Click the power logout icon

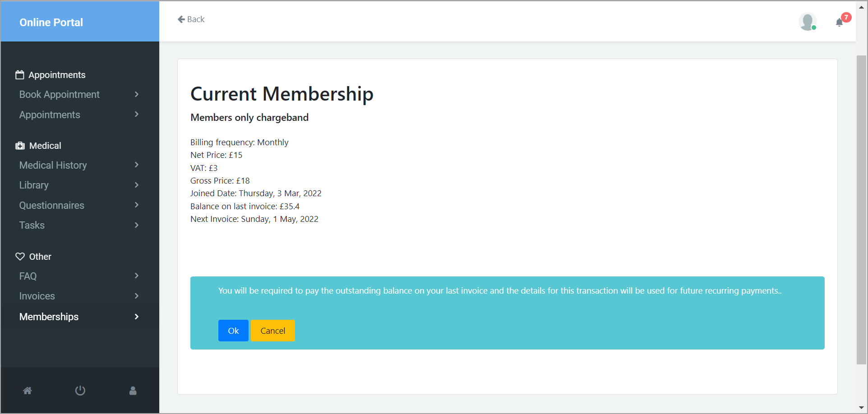pos(80,391)
